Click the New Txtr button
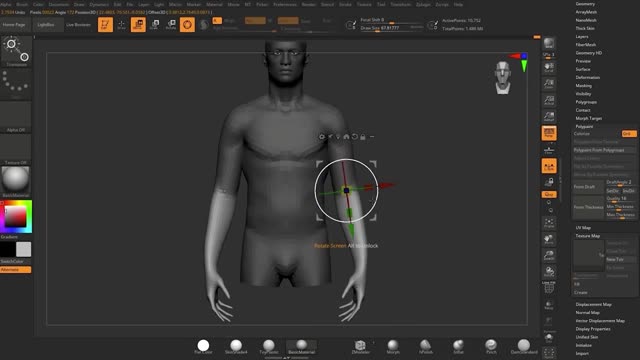This screenshot has height=360, width=640. (620, 260)
